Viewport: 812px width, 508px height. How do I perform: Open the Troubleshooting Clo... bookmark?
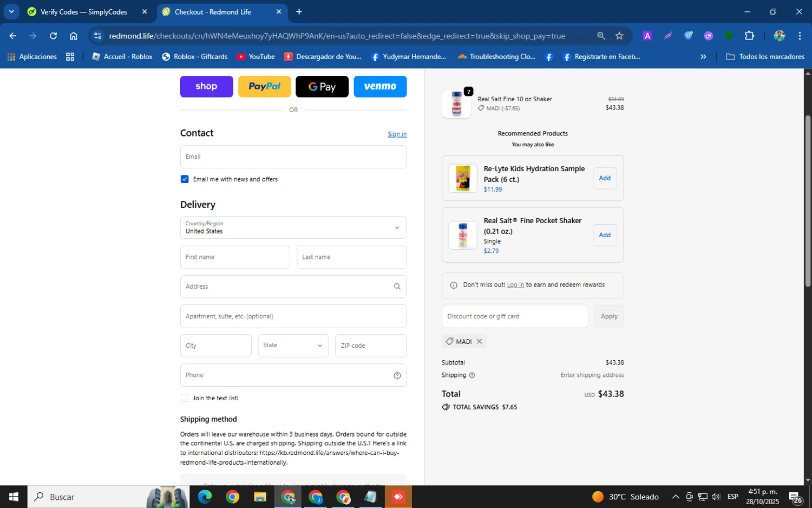[x=496, y=56]
